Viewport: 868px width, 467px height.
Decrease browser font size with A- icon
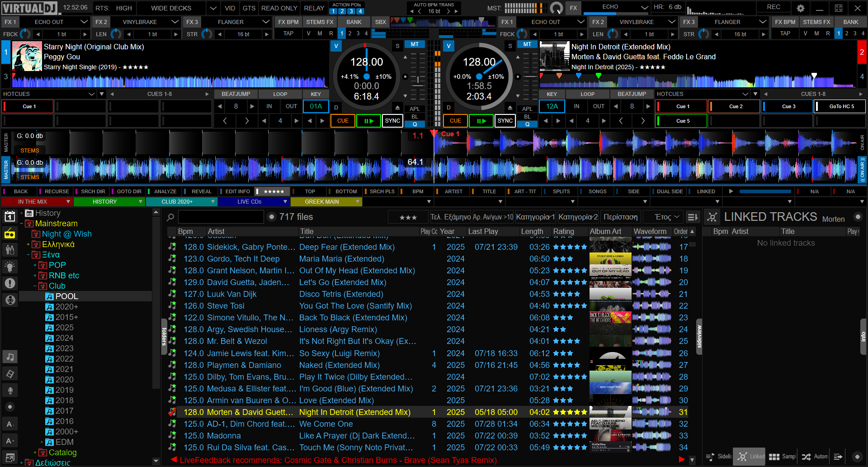tap(9, 424)
